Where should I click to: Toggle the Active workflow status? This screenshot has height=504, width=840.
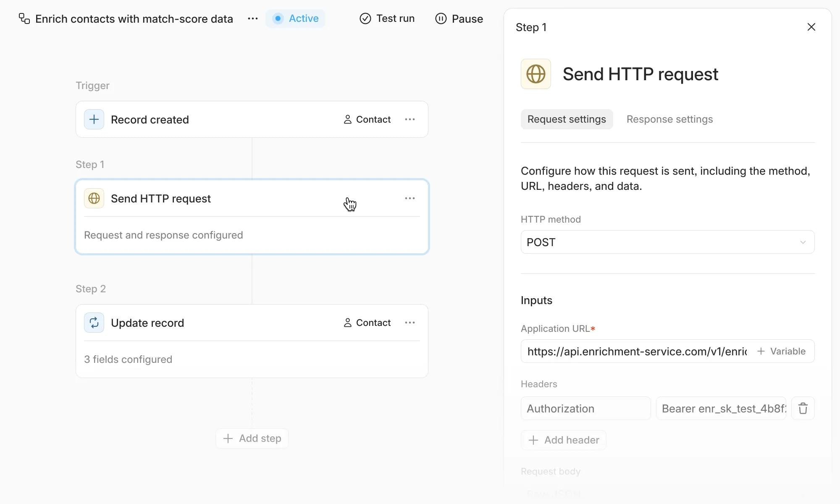pos(295,19)
